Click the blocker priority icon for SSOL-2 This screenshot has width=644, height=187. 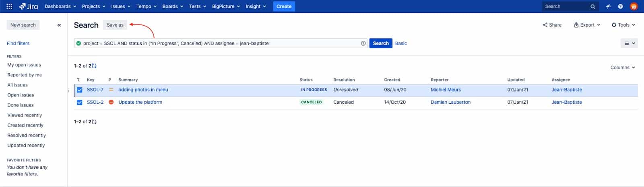[111, 102]
